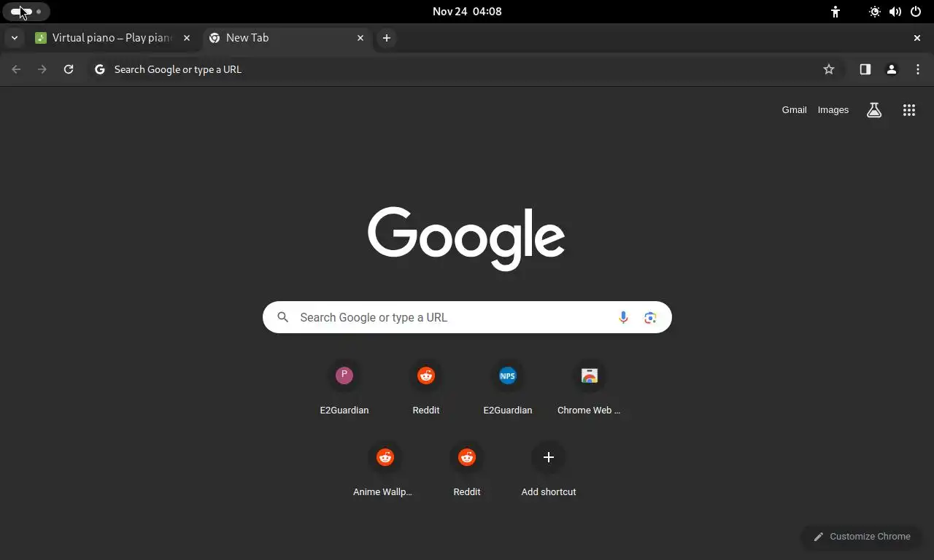934x560 pixels.
Task: Go forward to the next page
Action: pyautogui.click(x=42, y=69)
